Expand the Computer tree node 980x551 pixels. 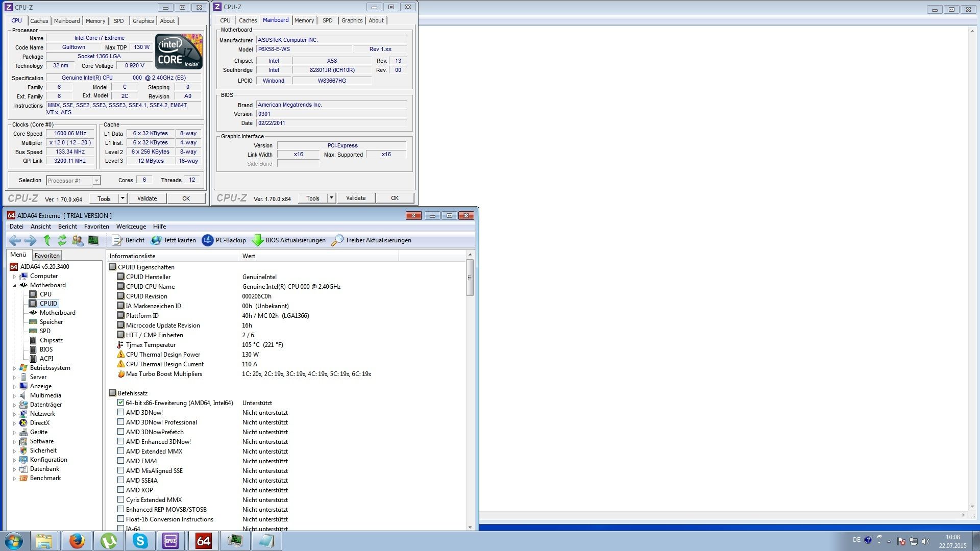pos(14,277)
